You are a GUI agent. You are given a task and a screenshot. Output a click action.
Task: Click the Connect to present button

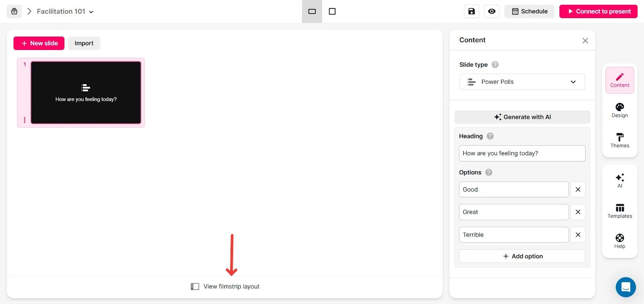pyautogui.click(x=598, y=11)
